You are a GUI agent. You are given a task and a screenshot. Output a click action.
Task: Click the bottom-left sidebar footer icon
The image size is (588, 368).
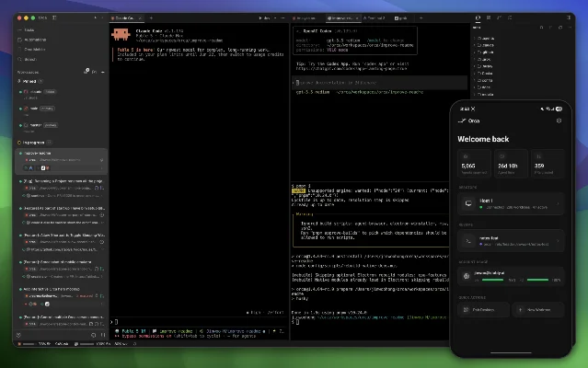click(18, 335)
